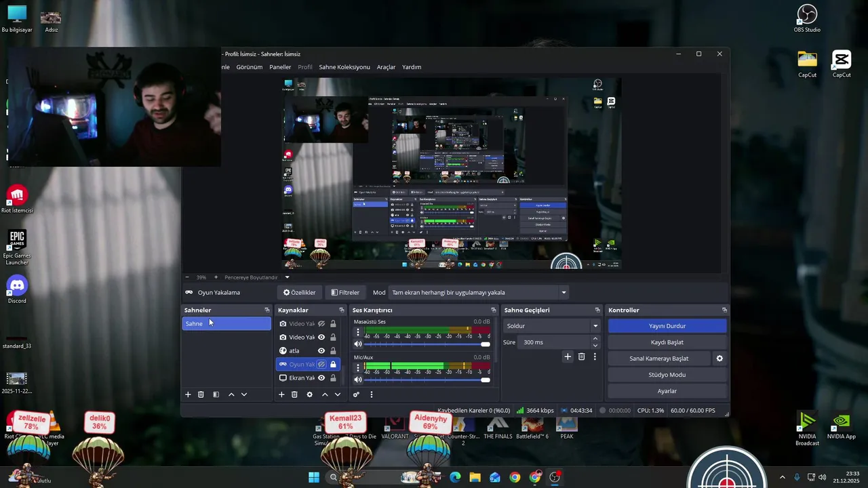This screenshot has height=488, width=868.
Task: Open scene filters icon in Sahneler panel
Action: pos(216,394)
